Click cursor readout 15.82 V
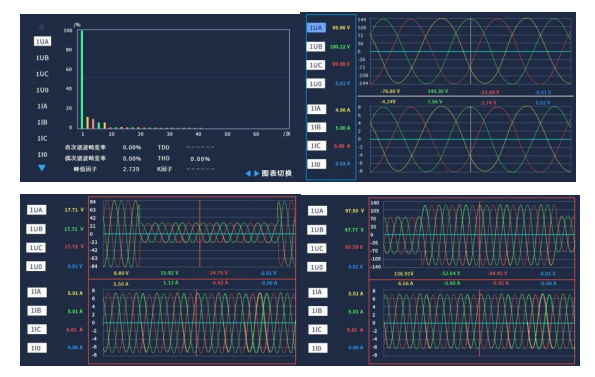Screen dimensions: 595x377 (169, 273)
